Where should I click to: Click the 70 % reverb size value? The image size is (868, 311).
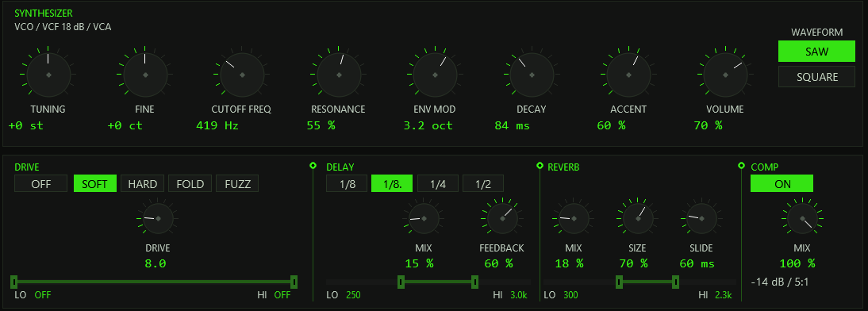tap(632, 263)
